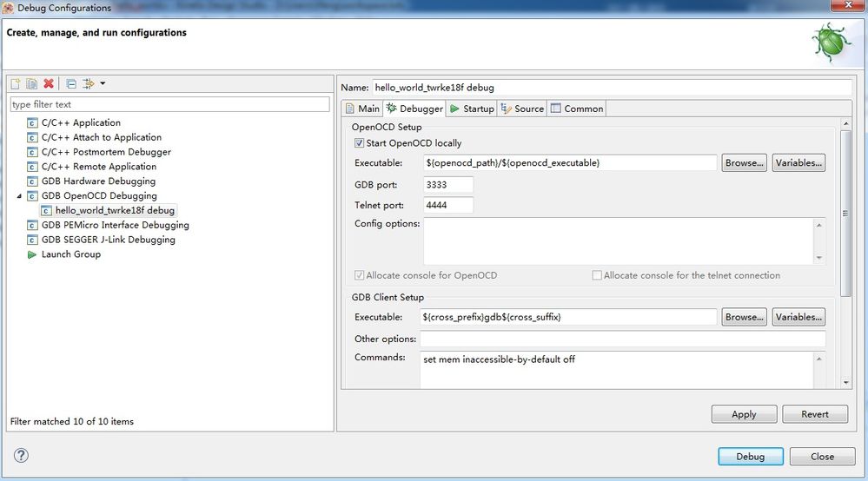This screenshot has height=481, width=868.
Task: Click the debugger panel scrollbar up arrow
Action: (845, 123)
